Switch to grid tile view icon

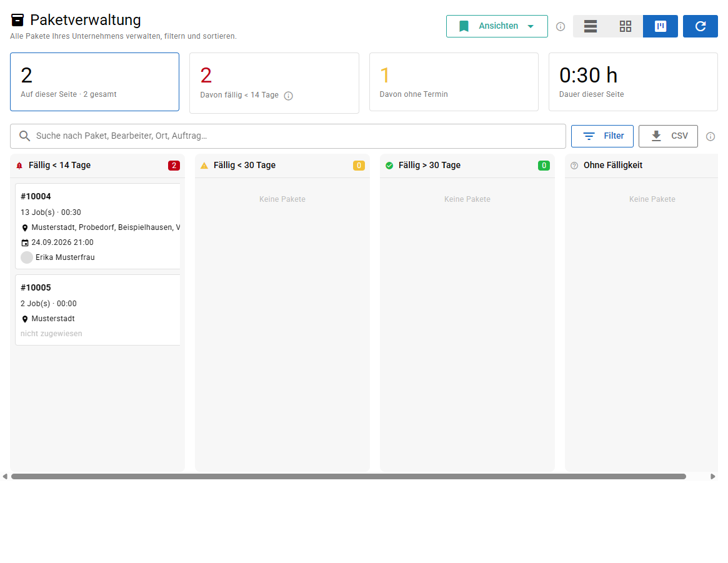[626, 26]
